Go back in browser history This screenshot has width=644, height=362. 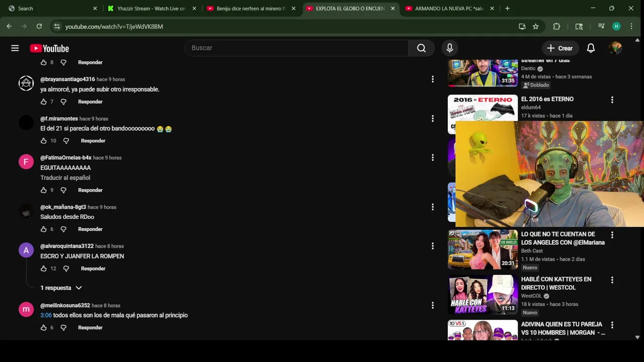pos(9,26)
